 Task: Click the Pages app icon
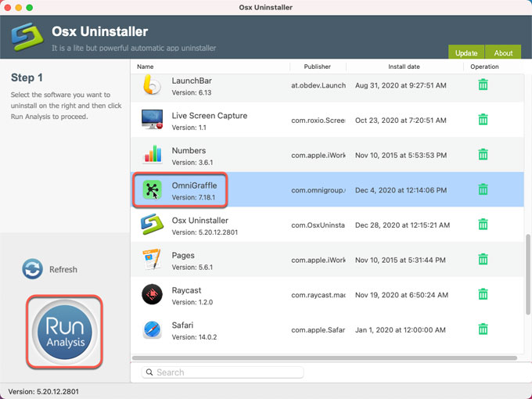[152, 259]
